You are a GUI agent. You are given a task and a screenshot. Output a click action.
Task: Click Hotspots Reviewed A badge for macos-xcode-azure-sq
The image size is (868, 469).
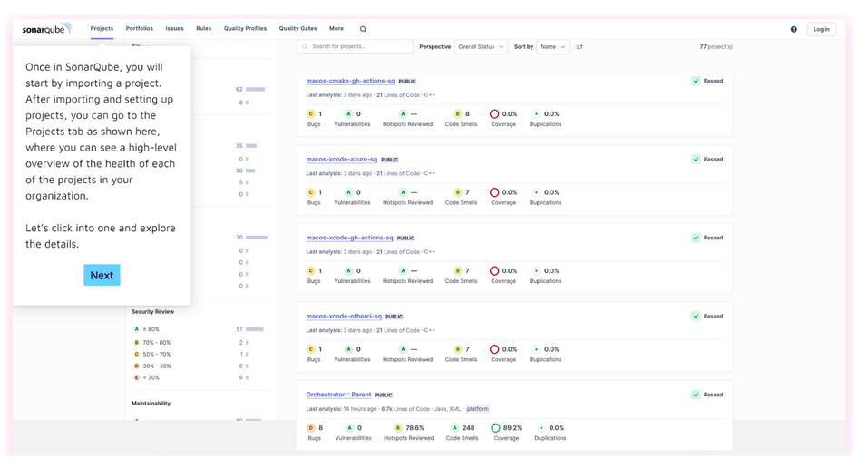tap(403, 192)
